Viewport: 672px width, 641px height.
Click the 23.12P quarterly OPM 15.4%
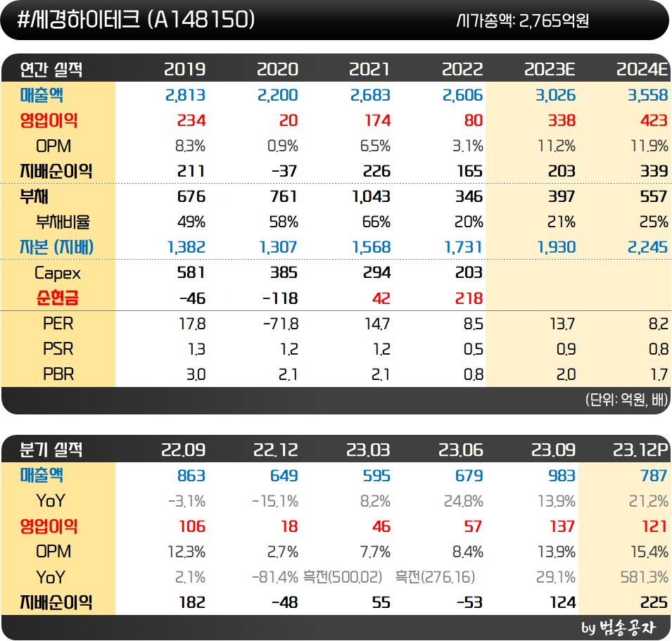pos(649,552)
